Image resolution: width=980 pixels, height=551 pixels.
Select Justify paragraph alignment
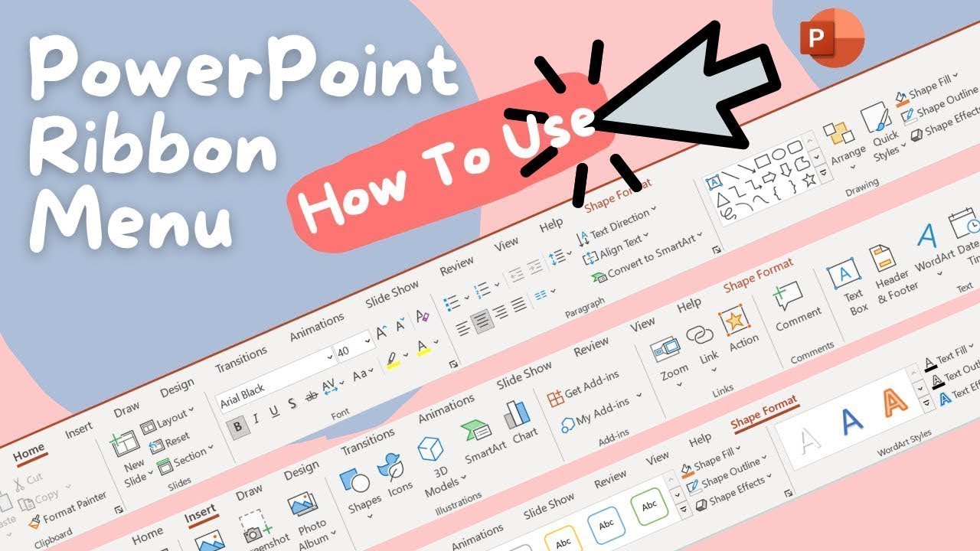tap(518, 305)
